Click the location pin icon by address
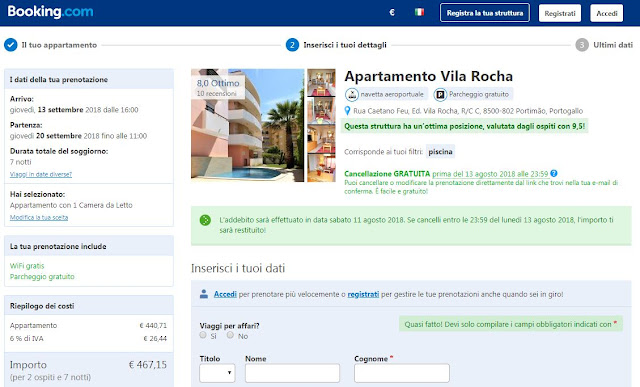 347,111
